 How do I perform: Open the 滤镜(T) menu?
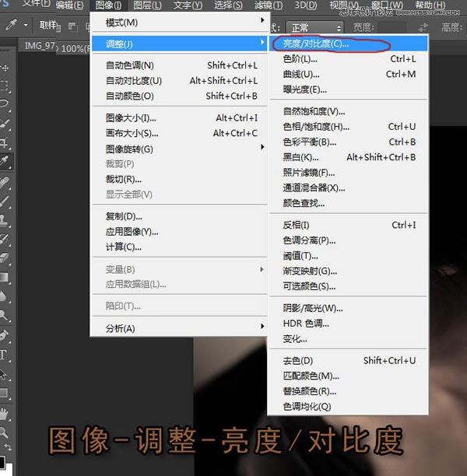click(269, 5)
